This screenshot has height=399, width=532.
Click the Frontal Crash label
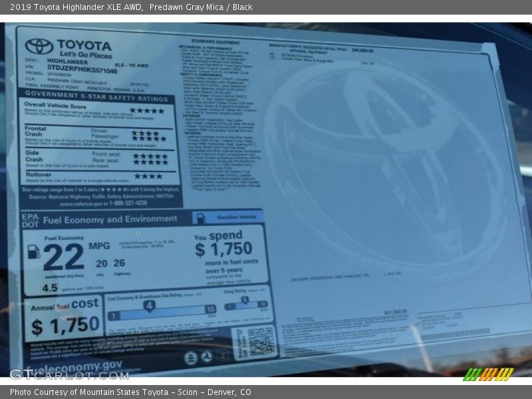pyautogui.click(x=35, y=131)
